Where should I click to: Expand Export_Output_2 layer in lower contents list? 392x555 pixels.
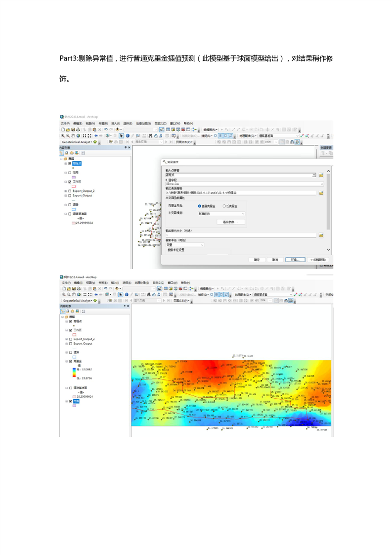pos(66,339)
